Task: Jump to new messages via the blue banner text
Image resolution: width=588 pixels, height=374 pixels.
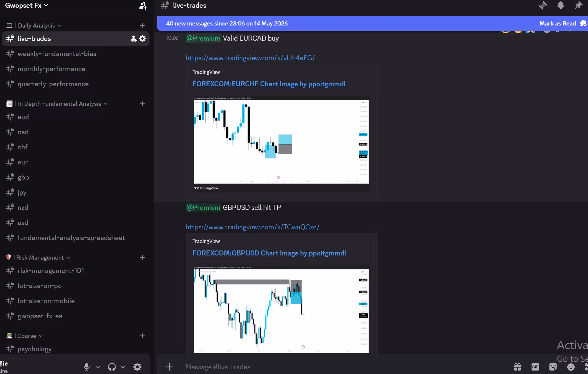Action: point(227,23)
